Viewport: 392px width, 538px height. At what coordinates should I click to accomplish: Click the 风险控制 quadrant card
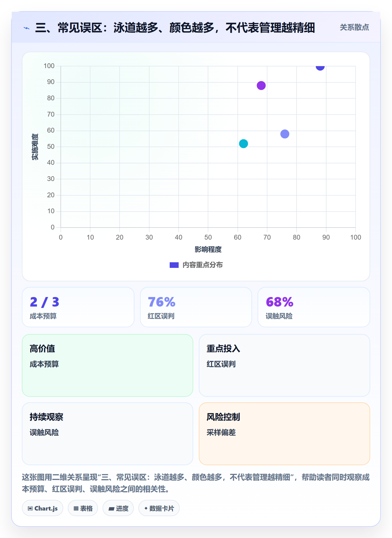[284, 434]
